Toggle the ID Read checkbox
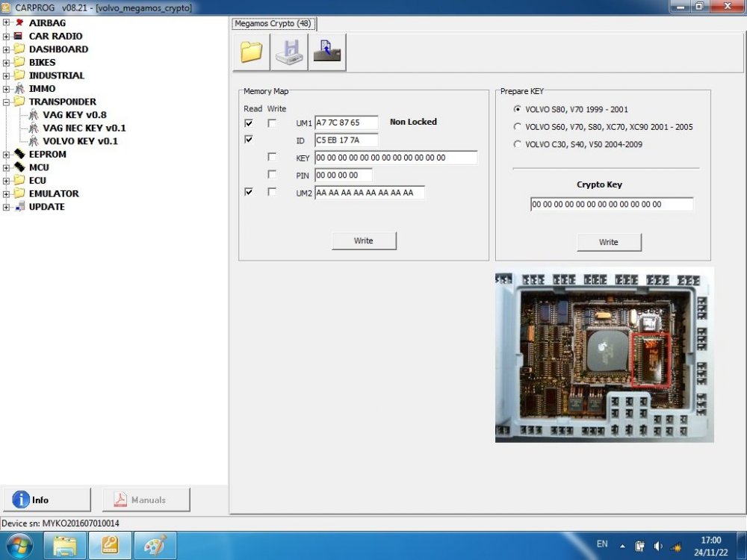Screen dimensions: 747x560 tap(249, 140)
